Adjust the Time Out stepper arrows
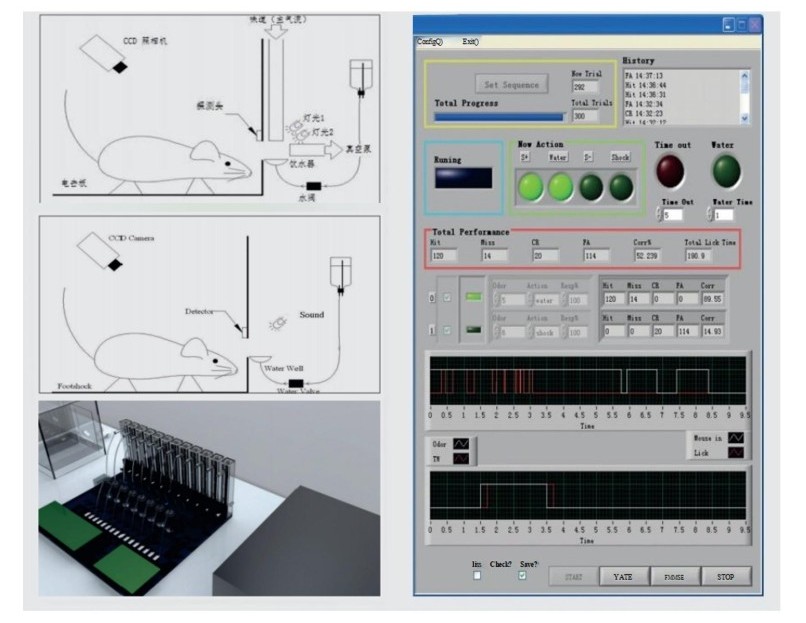The width and height of the screenshot is (806, 623). [659, 215]
